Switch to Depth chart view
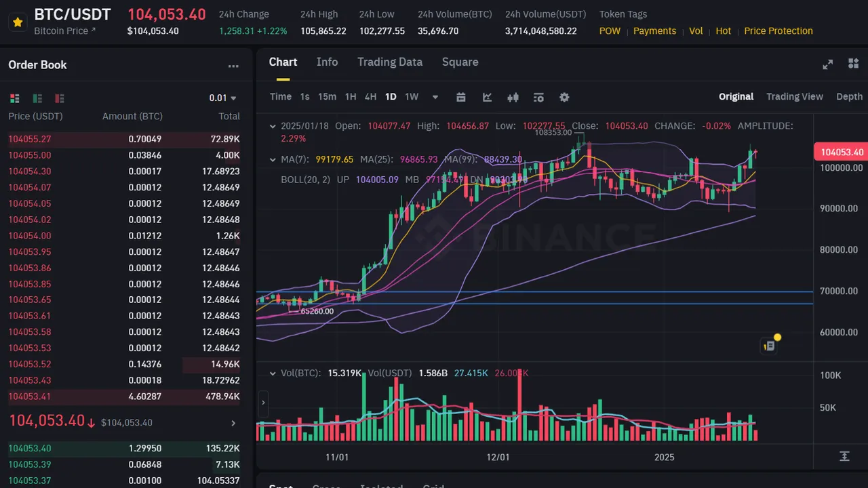 tap(849, 96)
